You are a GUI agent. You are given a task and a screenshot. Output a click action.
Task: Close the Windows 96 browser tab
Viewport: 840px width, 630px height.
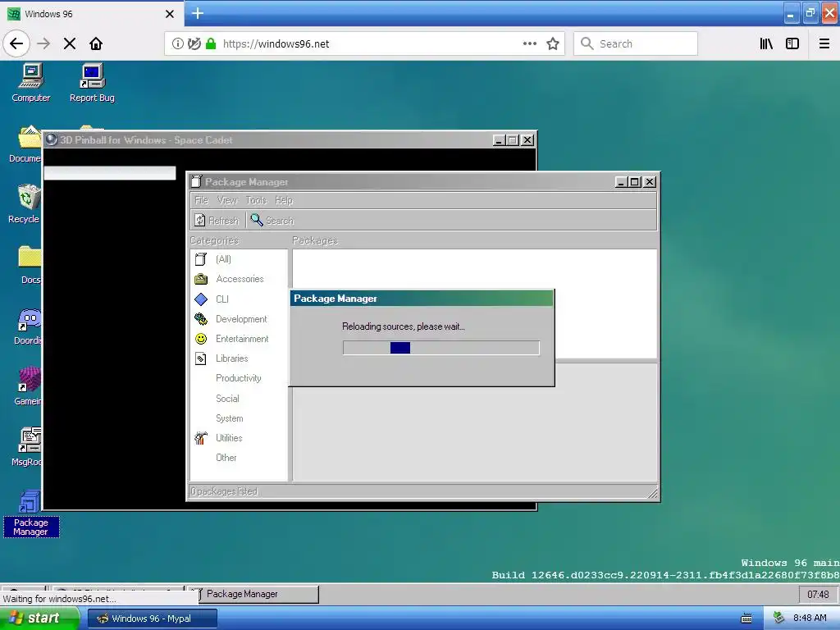pyautogui.click(x=169, y=14)
